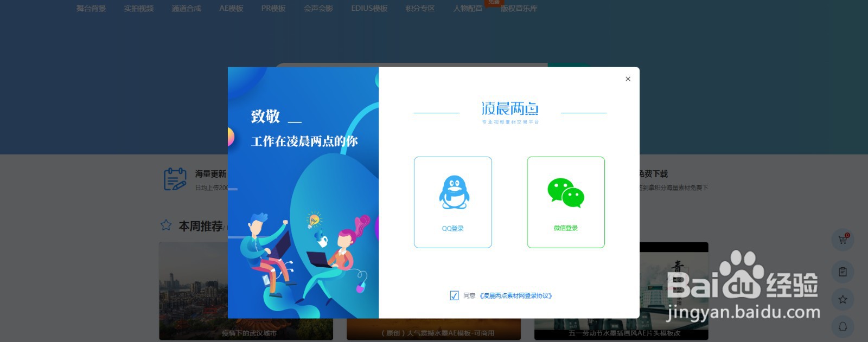Click the 海量更新 text
868x342 pixels.
210,174
